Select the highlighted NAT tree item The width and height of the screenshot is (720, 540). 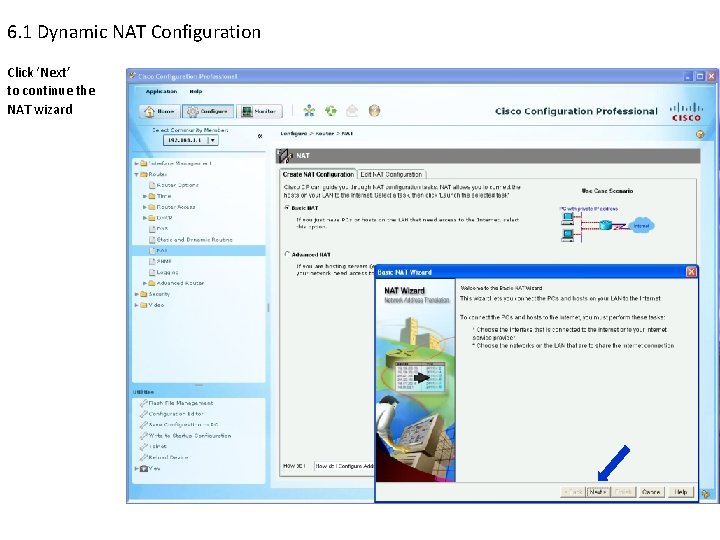199,250
